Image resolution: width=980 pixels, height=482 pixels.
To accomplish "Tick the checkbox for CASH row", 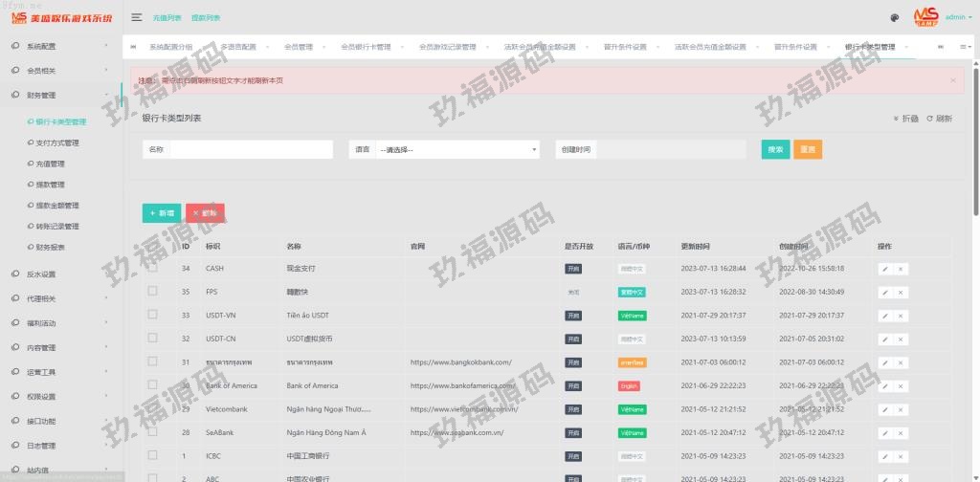I will coord(153,268).
